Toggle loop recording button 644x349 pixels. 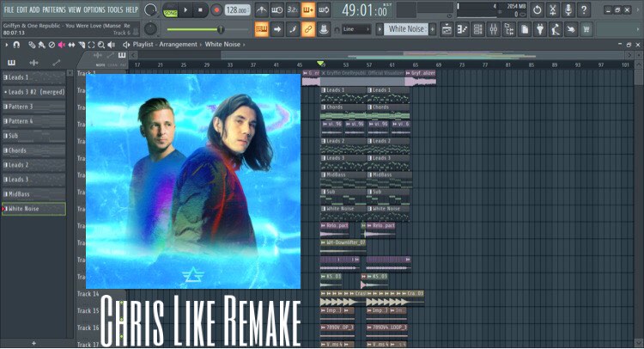(324, 9)
